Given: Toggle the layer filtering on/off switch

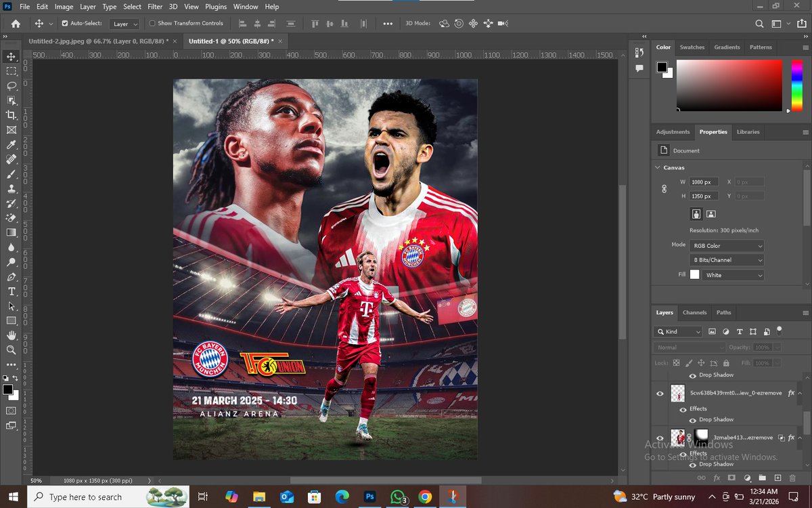Looking at the screenshot, I should tap(780, 331).
